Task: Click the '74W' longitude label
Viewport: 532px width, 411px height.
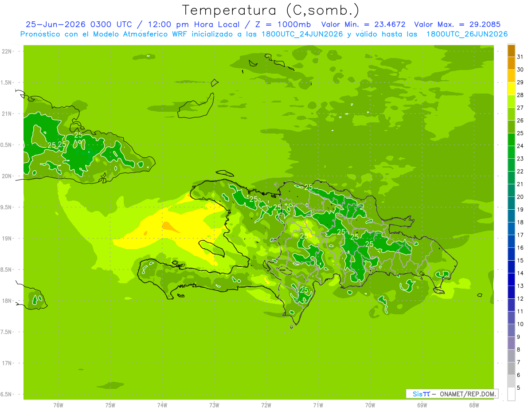Action: [x=162, y=405]
